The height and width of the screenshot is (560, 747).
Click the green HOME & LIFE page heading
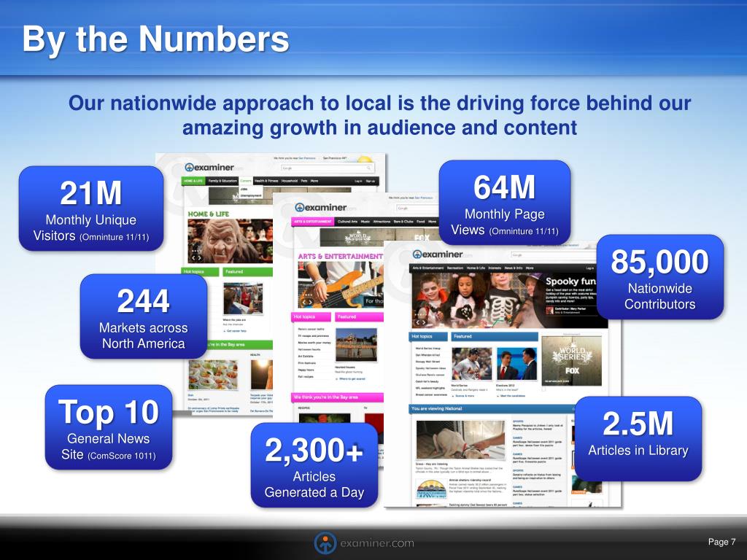(x=208, y=214)
